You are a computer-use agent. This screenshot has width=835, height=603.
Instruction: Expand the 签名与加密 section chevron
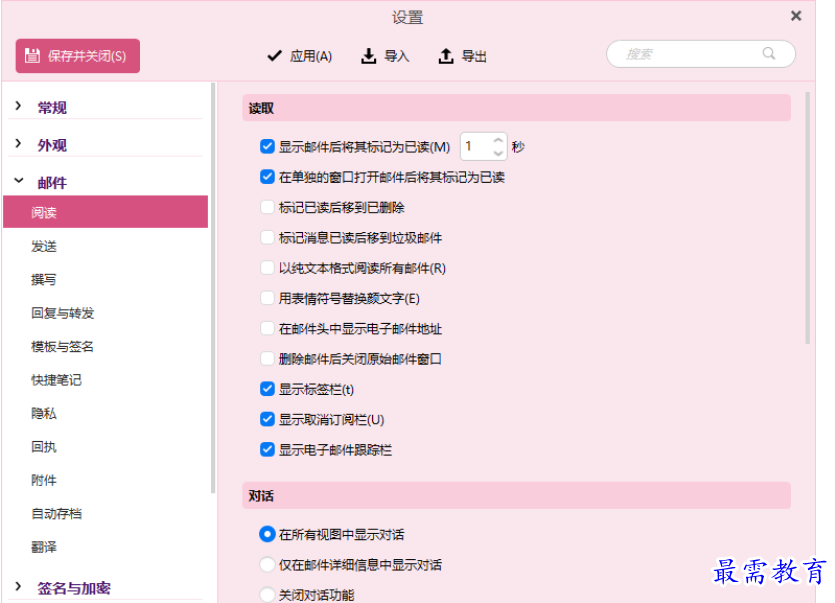(x=19, y=586)
